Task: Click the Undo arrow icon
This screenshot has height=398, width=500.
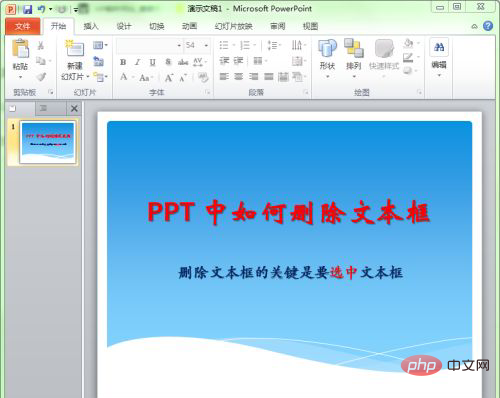Action: tap(41, 9)
